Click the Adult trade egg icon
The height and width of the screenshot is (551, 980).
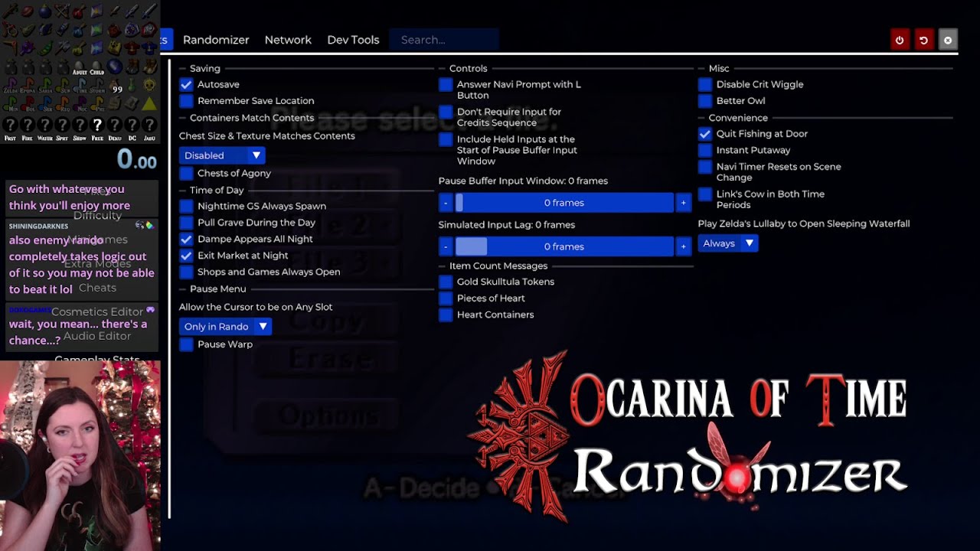pos(80,67)
